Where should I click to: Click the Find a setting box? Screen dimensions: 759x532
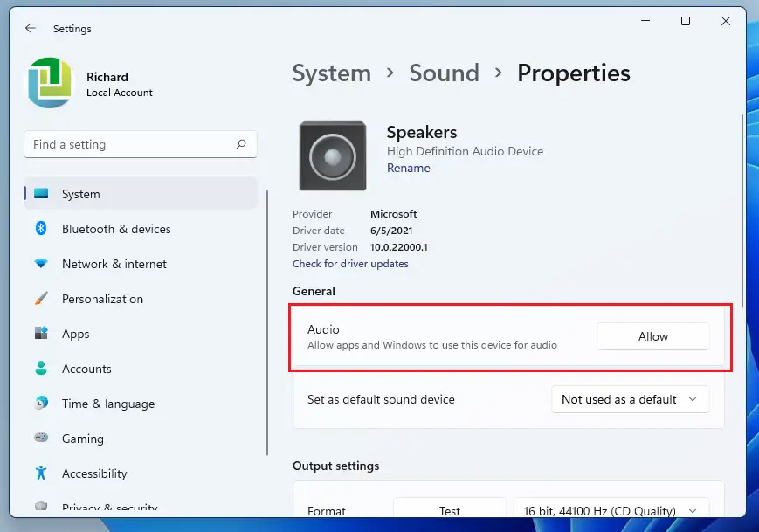pos(141,144)
